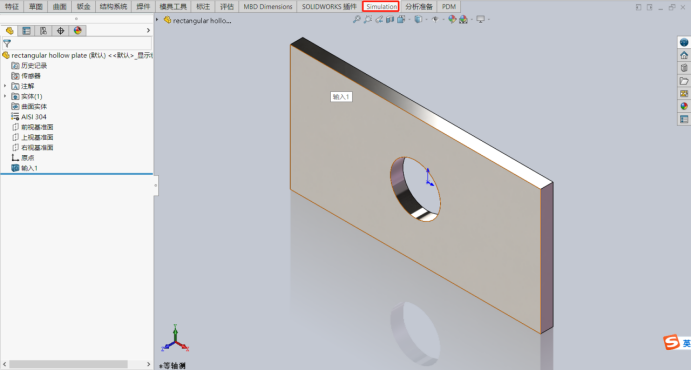Screen dimensions: 692x370
Task: Open dropdown arrow beside Hide/Show Items icon
Action: pos(443,19)
